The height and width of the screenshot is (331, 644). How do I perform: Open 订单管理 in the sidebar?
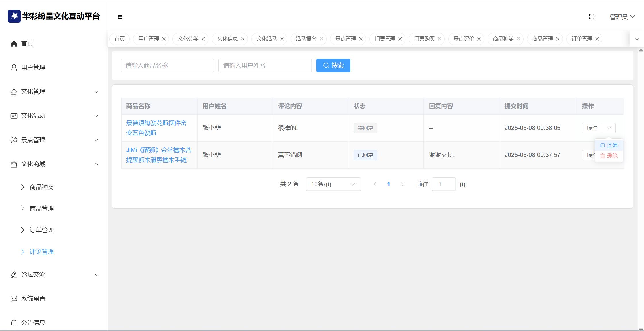click(42, 230)
